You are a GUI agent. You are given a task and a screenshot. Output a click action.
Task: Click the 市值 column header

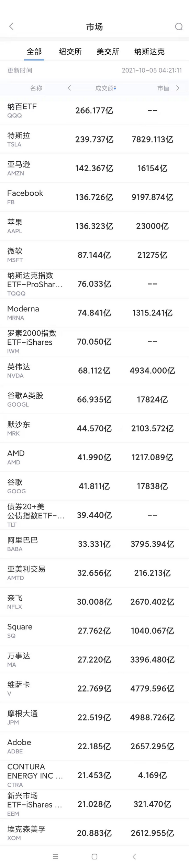point(163,88)
